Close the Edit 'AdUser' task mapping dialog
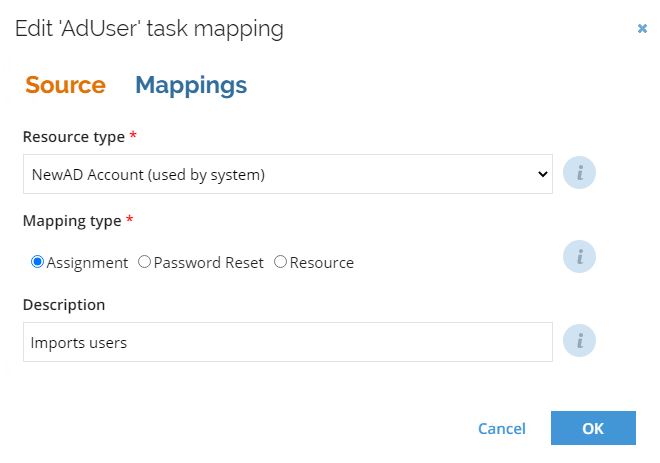Image resolution: width=660 pixels, height=463 pixels. pos(642,29)
